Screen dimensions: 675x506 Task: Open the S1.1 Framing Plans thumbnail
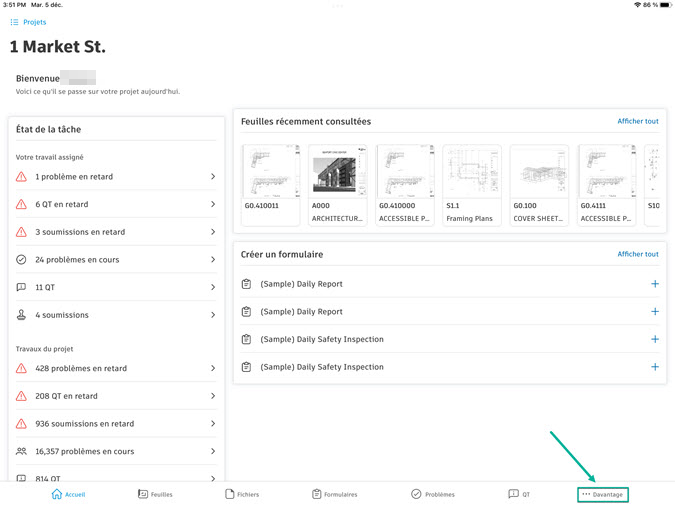click(472, 185)
